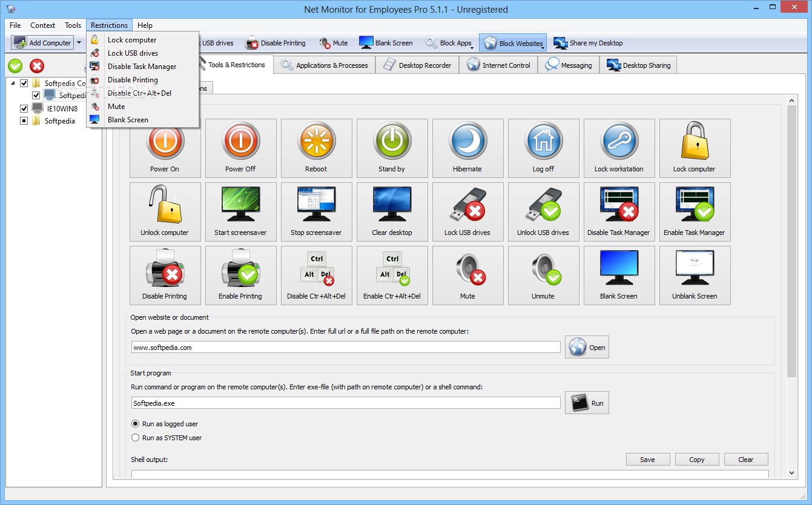Click the Mute speaker tile
Screen dimensions: 812x505
(x=467, y=275)
